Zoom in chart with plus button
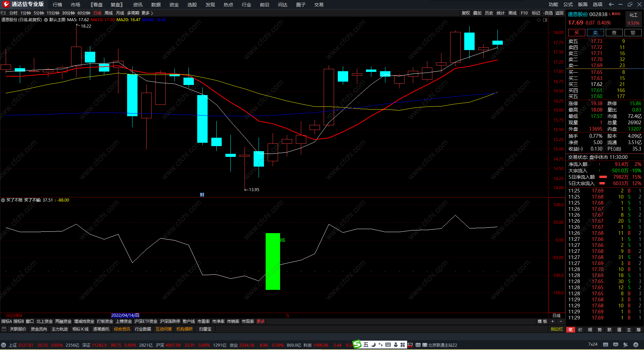 pos(553,321)
